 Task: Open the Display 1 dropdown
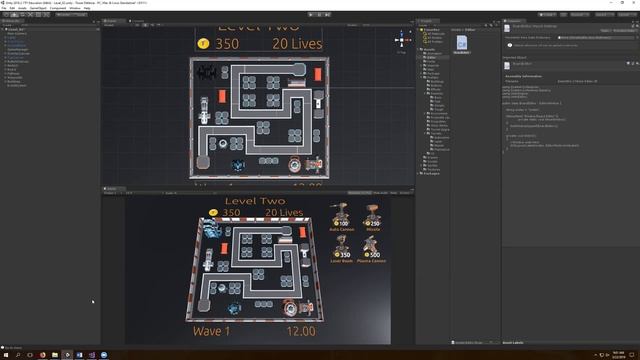tap(112, 193)
